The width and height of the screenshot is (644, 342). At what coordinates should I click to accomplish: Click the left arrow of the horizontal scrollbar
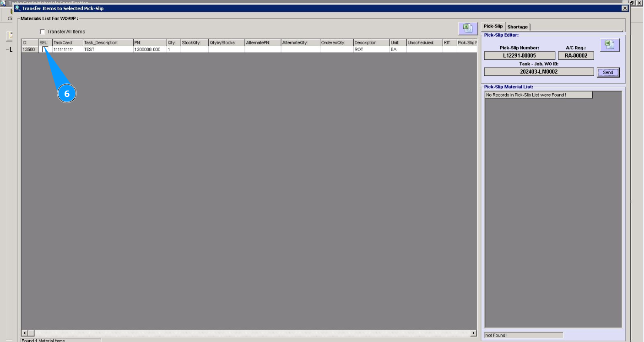point(25,334)
